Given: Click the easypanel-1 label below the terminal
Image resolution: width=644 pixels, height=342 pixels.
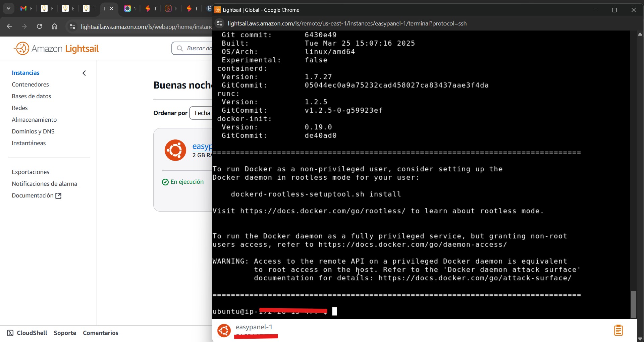Looking at the screenshot, I should point(254,327).
